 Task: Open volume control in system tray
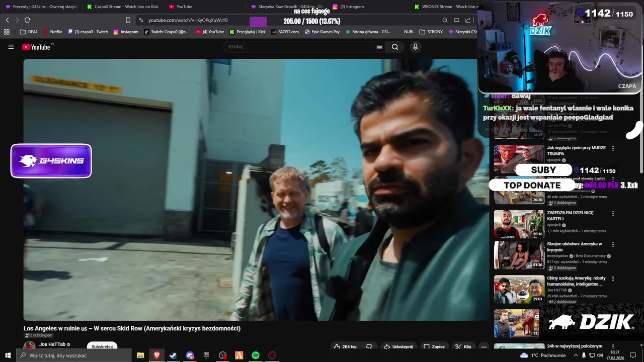pyautogui.click(x=600, y=355)
